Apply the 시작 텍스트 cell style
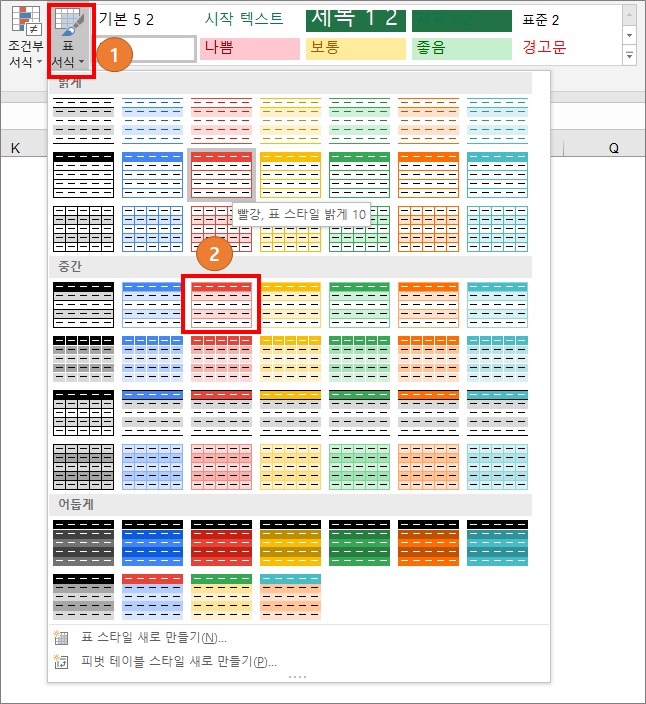The image size is (646, 704). coord(250,19)
